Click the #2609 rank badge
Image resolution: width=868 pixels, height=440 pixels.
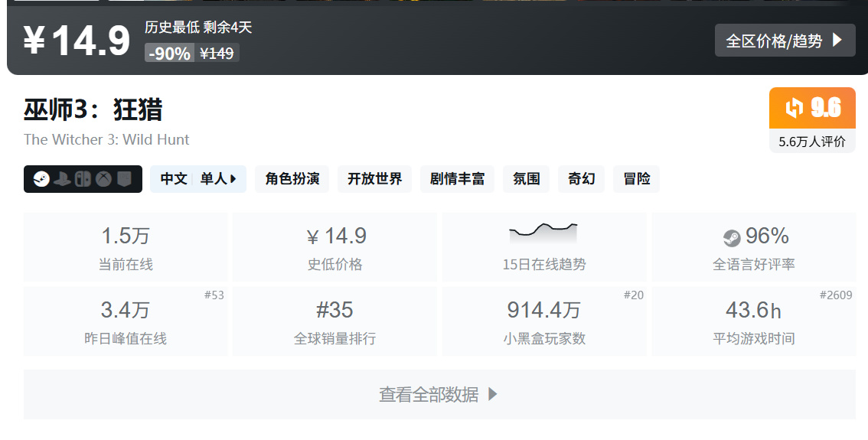coord(836,295)
